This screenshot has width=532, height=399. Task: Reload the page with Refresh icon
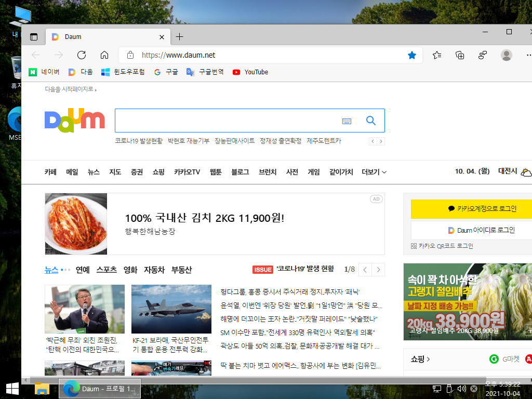coord(82,55)
